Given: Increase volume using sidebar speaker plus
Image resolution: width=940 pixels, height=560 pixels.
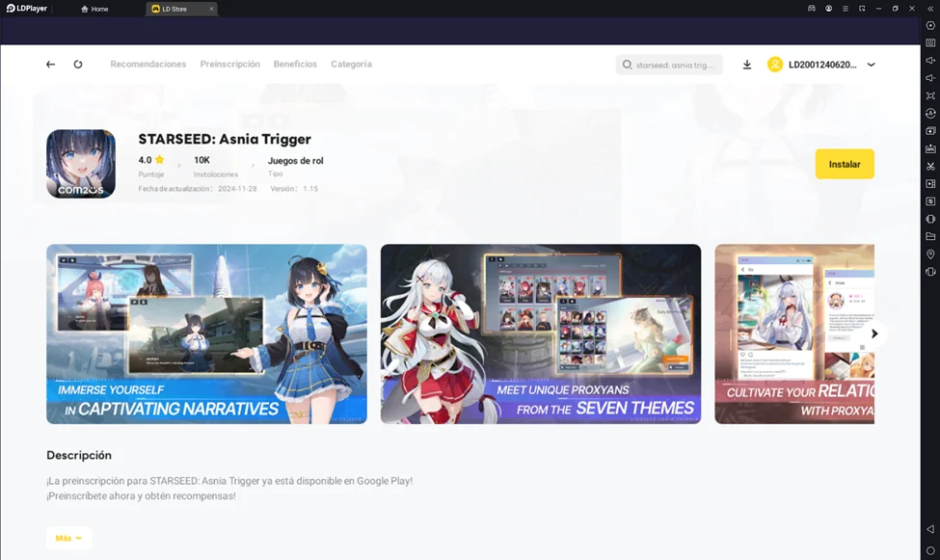Looking at the screenshot, I should click(930, 60).
